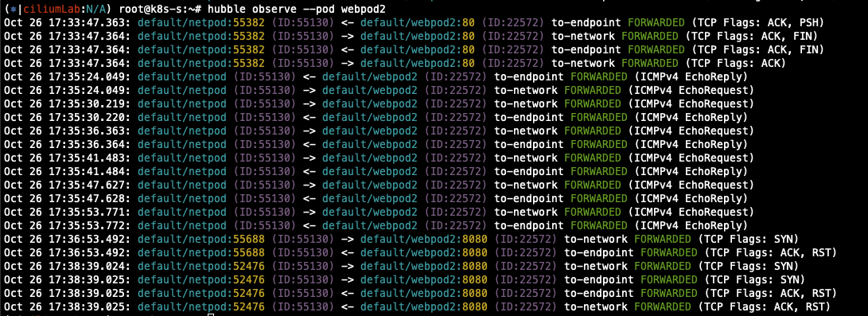The image size is (868, 316).
Task: Click 'to-network' in the 17:35:36.363 row
Action: click(x=526, y=131)
